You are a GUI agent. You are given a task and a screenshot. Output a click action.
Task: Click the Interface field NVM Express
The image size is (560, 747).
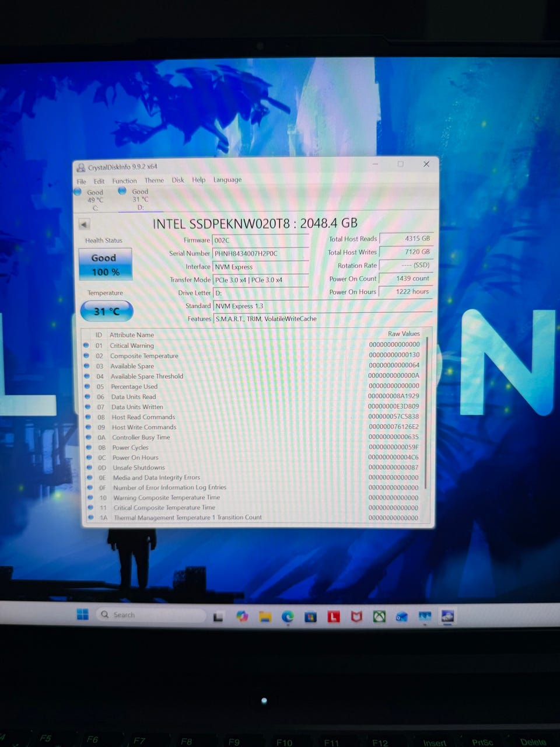point(260,267)
